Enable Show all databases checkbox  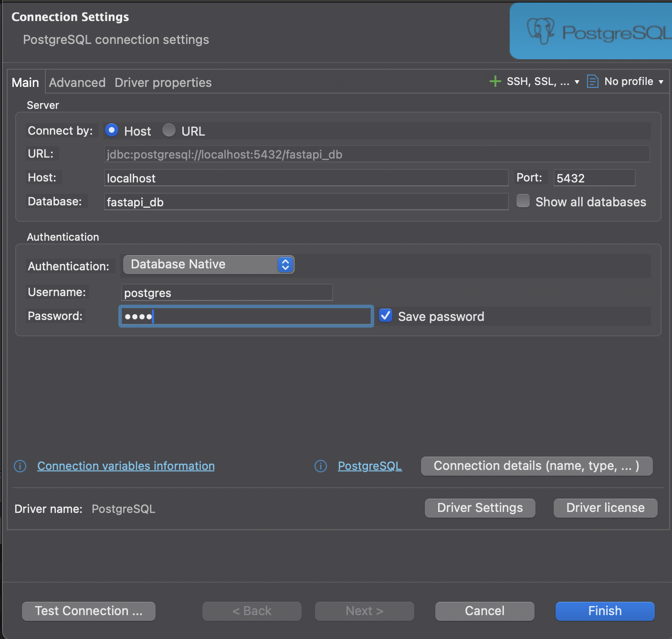[x=523, y=201]
